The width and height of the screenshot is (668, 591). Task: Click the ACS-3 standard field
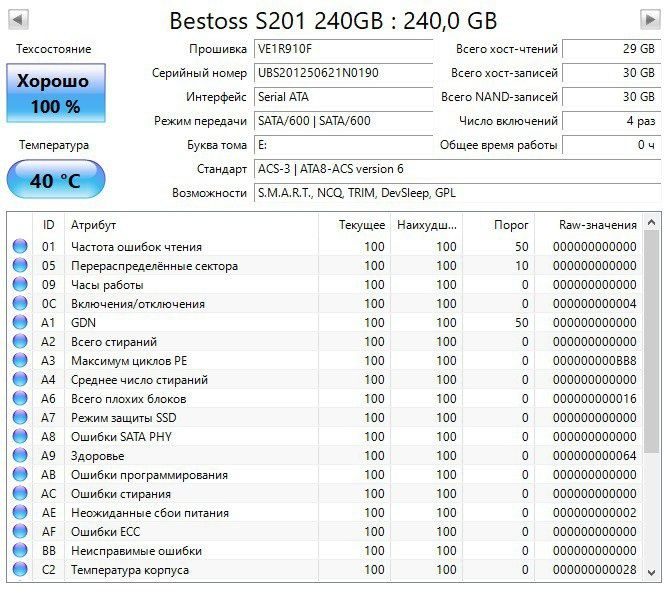click(458, 169)
